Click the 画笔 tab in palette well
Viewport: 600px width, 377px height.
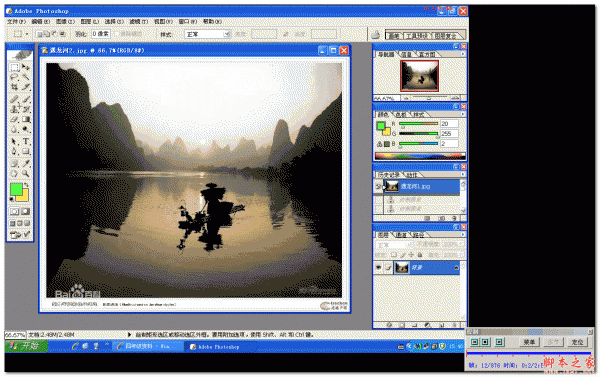coord(394,36)
